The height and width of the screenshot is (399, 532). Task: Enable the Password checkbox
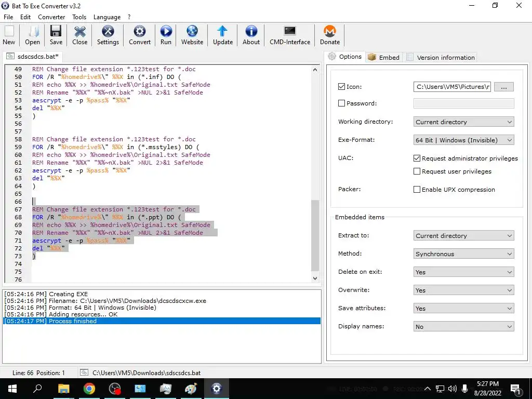point(342,103)
